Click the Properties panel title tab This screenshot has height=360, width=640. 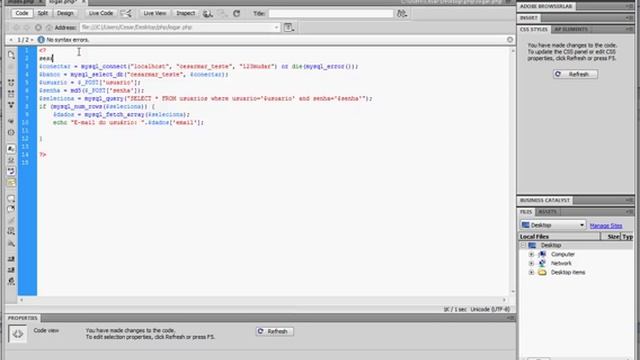(22, 318)
